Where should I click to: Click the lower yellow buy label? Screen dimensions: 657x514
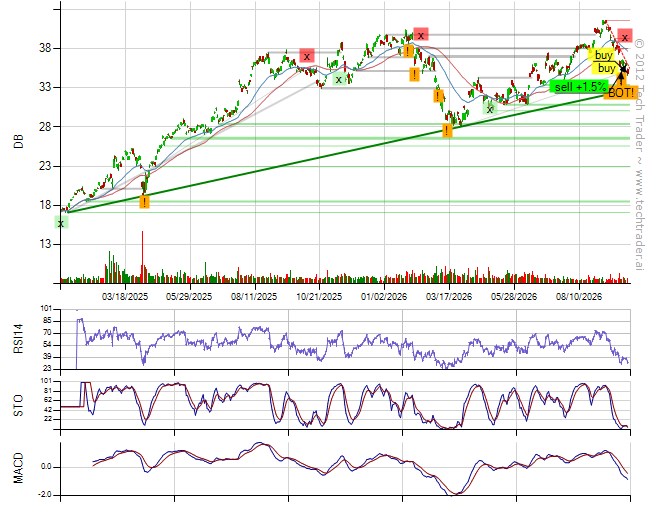click(606, 68)
